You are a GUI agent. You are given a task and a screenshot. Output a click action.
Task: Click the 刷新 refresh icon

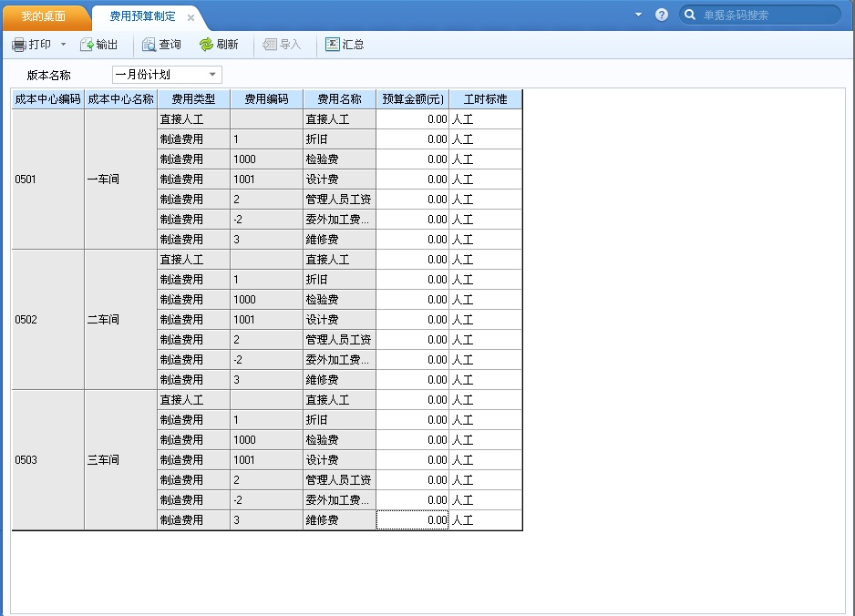[x=206, y=45]
